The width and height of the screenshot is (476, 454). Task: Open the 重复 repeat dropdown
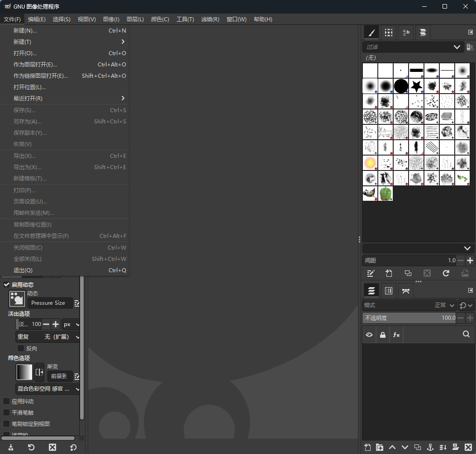pyautogui.click(x=48, y=337)
